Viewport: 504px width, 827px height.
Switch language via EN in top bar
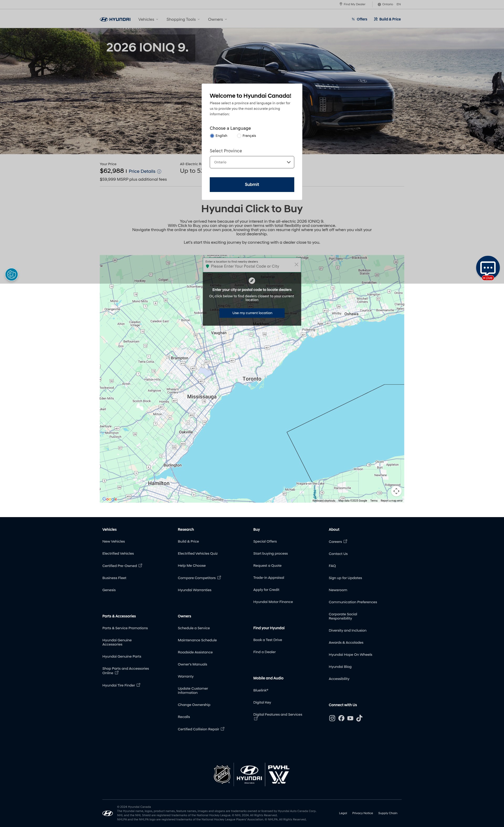tap(399, 4)
